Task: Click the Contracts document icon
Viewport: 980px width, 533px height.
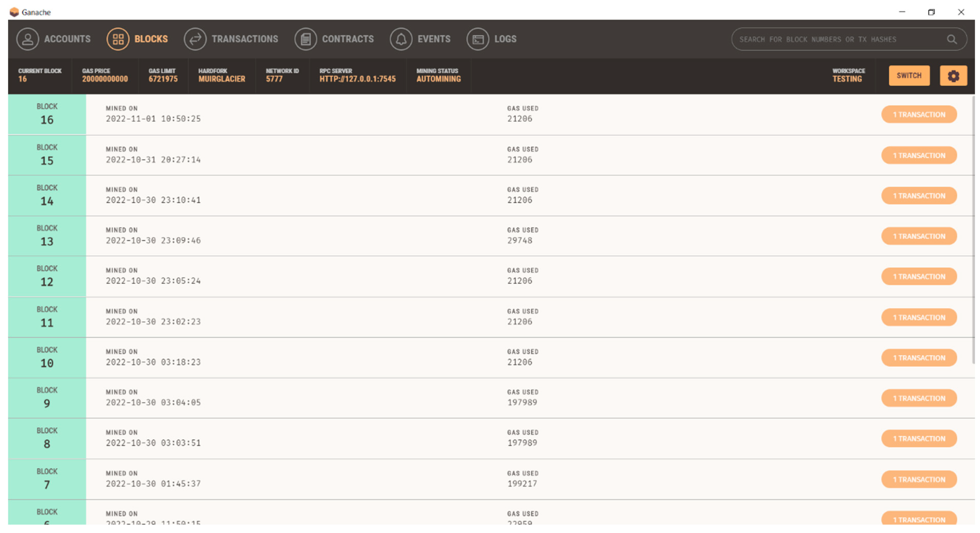Action: coord(305,39)
